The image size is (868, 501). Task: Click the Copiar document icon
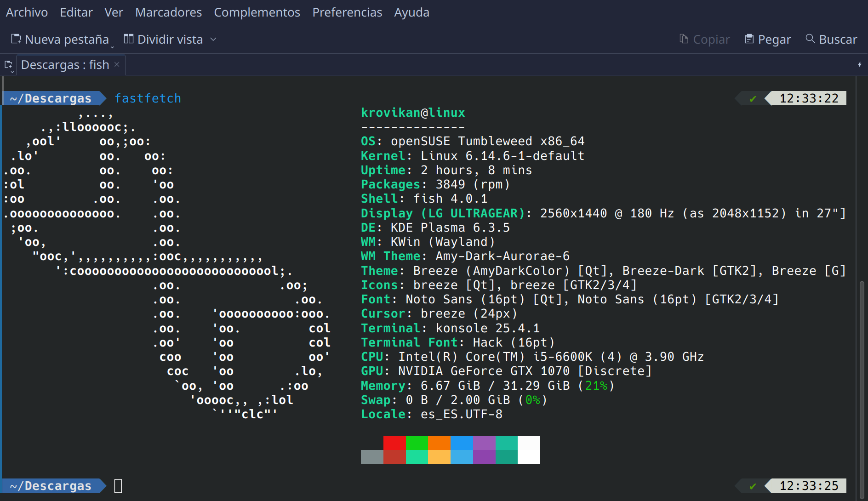684,39
